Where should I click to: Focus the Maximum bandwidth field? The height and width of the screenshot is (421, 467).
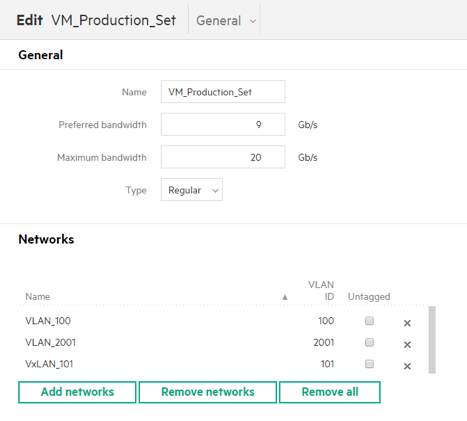click(x=223, y=157)
